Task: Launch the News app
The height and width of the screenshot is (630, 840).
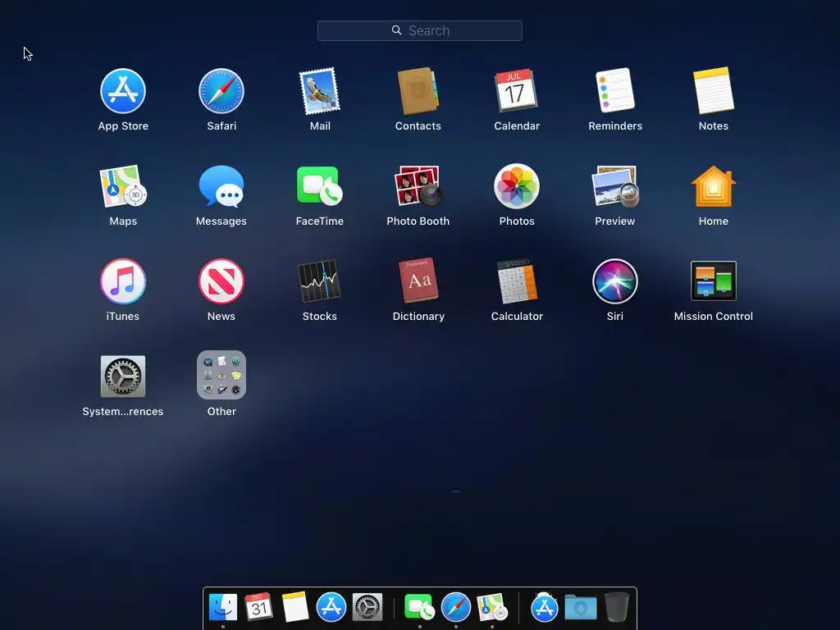Action: pos(221,281)
